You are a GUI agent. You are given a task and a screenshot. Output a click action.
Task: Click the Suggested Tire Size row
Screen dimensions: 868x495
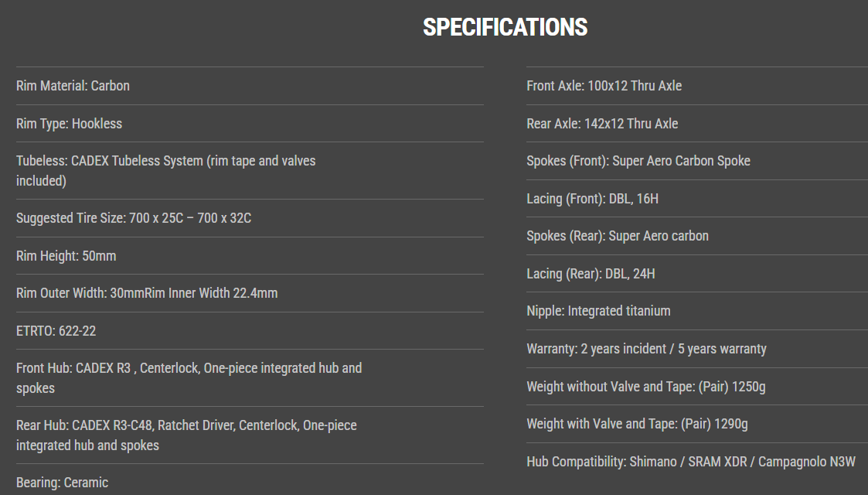coord(134,218)
